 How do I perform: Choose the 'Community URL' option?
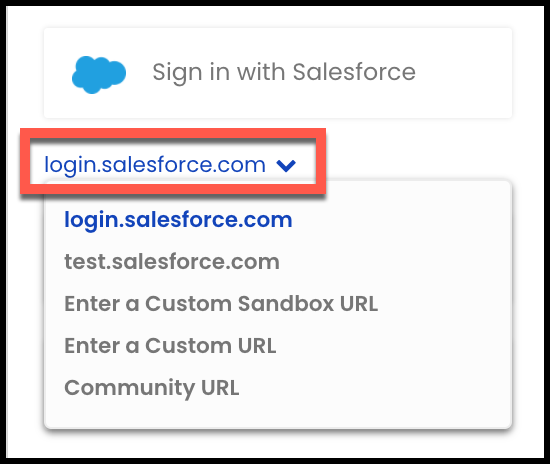pos(152,388)
